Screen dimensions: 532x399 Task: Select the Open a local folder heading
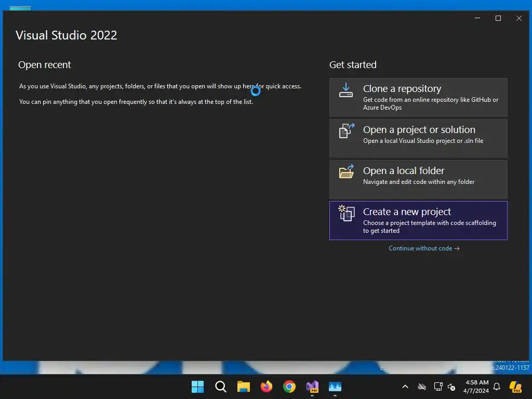(x=403, y=170)
